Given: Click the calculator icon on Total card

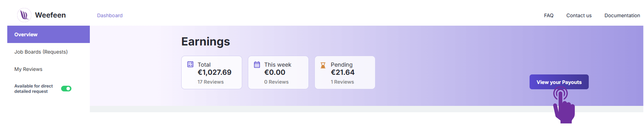Looking at the screenshot, I should (x=190, y=64).
